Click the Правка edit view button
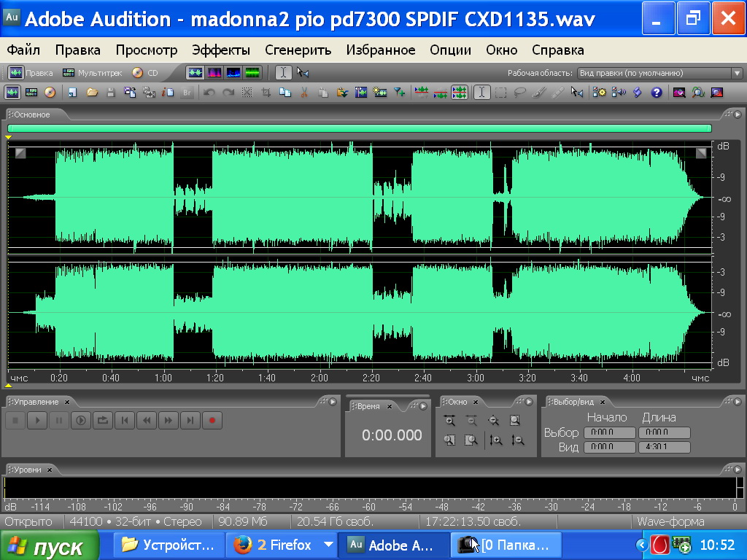Screen dimensions: 747x560 tap(31, 73)
